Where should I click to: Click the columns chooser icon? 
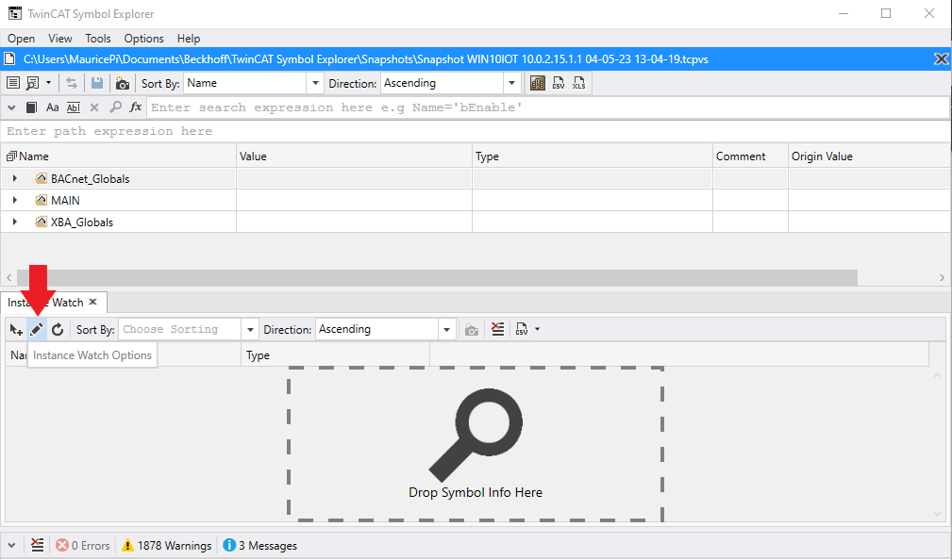(x=537, y=83)
